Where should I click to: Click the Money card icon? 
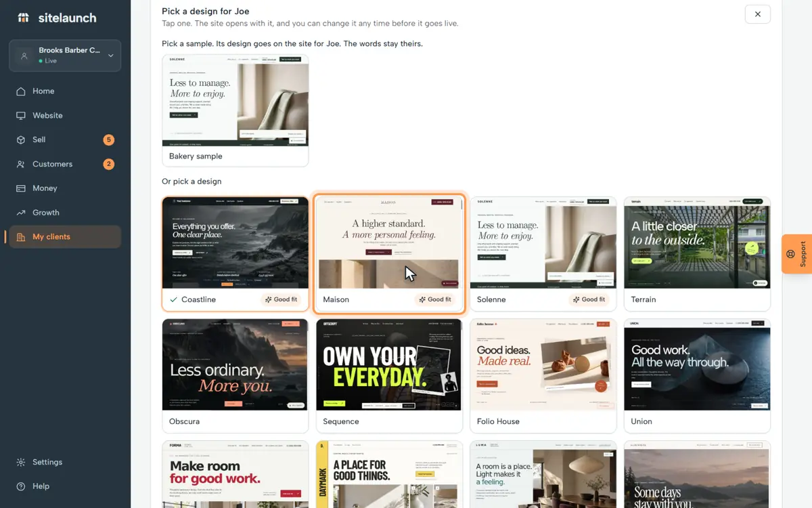pos(21,188)
